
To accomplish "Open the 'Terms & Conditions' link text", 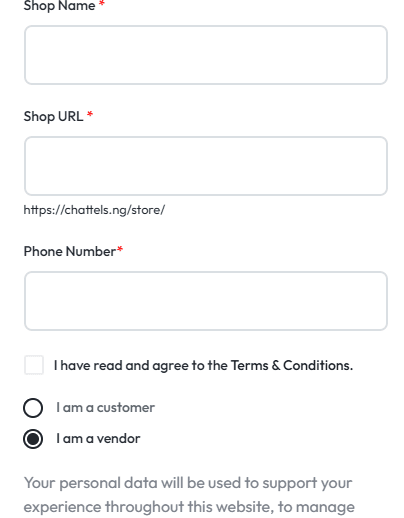I will point(292,366).
